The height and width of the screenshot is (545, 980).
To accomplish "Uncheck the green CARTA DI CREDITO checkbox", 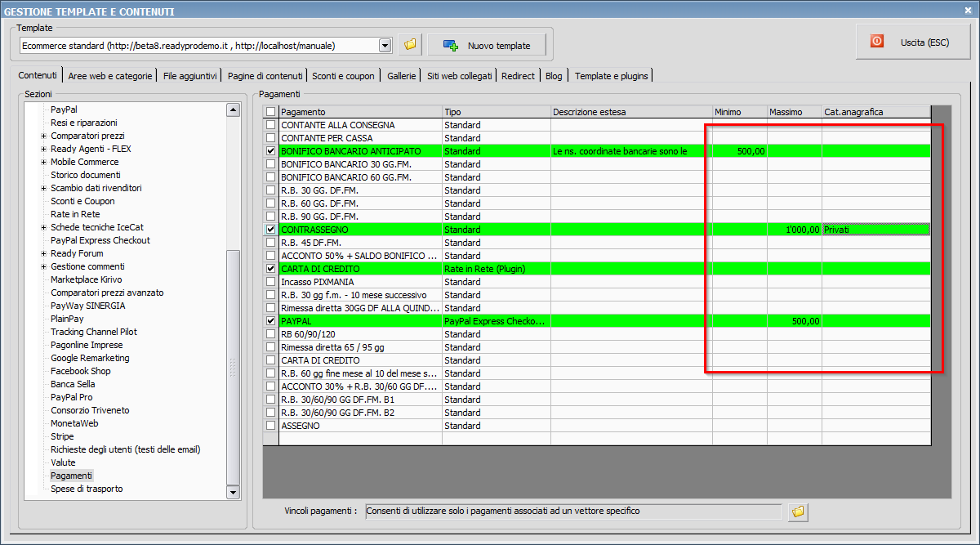I will pos(270,269).
